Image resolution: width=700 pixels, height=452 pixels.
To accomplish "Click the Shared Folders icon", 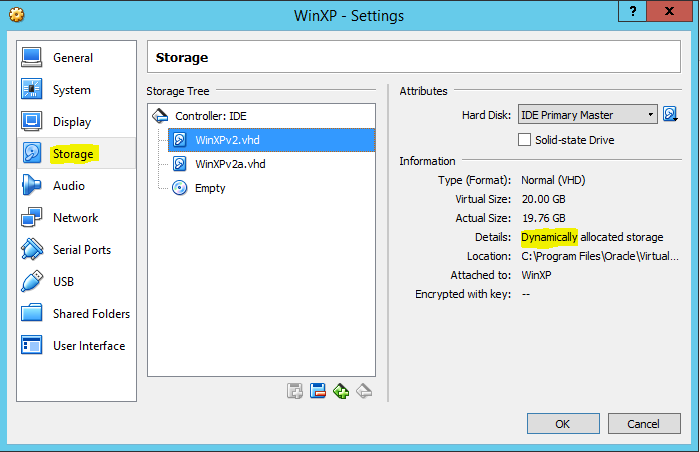I will click(x=32, y=313).
